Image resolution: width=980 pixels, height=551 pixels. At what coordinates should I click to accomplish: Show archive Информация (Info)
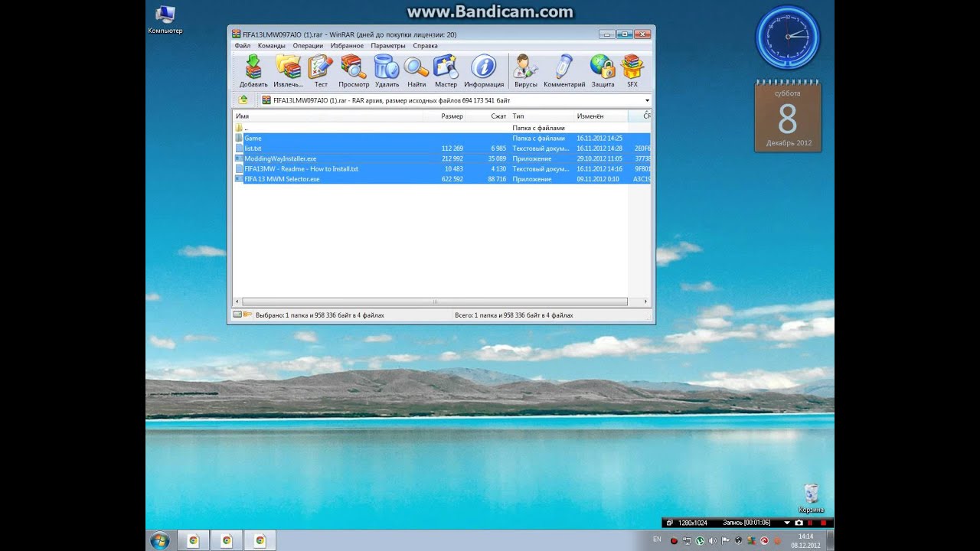point(484,71)
